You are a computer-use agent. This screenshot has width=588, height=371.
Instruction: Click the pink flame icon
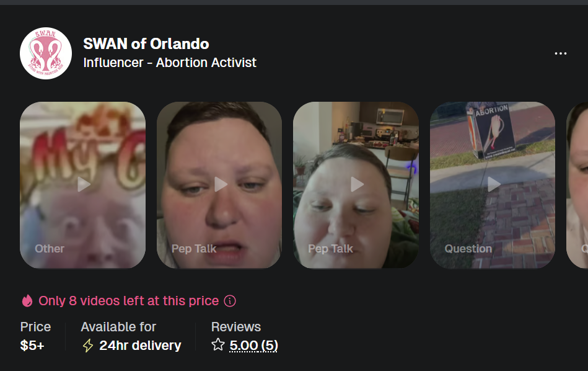click(x=27, y=301)
